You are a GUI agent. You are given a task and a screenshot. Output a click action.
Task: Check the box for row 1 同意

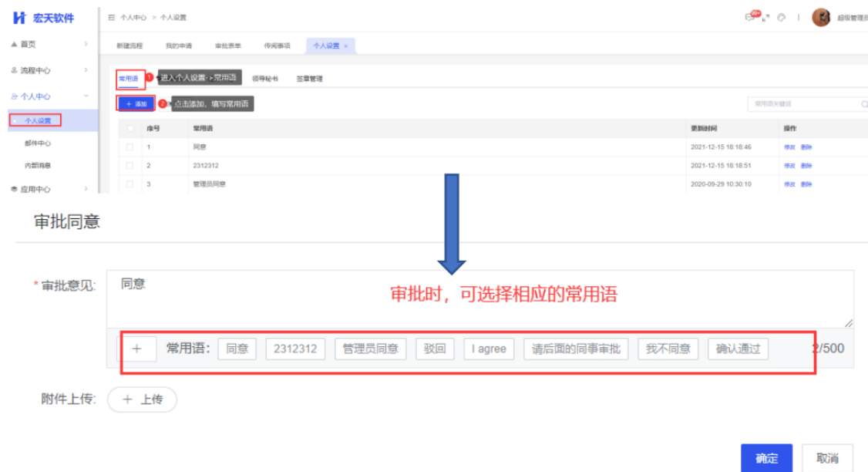pos(130,147)
